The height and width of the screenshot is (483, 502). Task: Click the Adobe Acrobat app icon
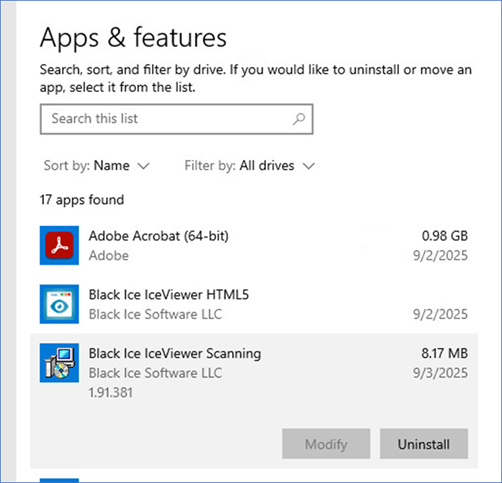59,245
